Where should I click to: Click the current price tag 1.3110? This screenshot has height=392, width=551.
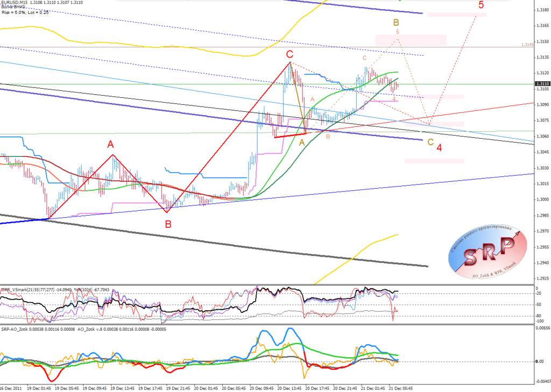tap(542, 84)
